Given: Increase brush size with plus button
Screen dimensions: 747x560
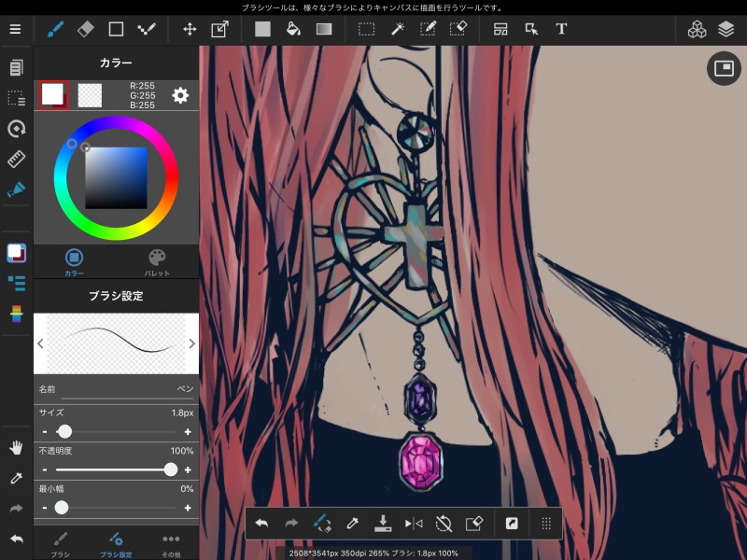Looking at the screenshot, I should click(x=188, y=432).
